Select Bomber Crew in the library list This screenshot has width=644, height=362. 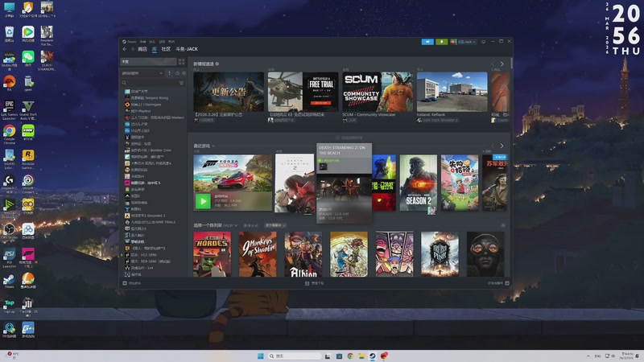148,150
